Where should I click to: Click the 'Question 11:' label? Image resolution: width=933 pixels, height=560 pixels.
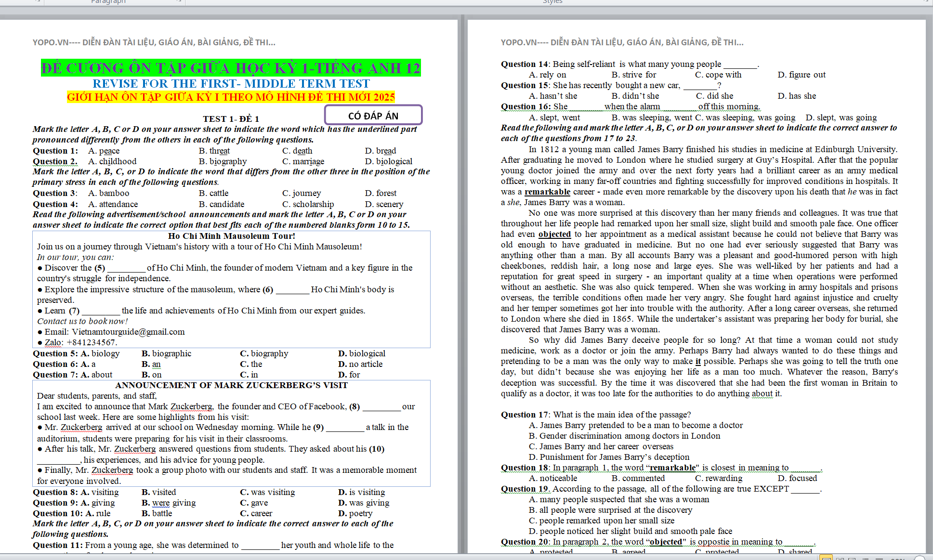pyautogui.click(x=58, y=545)
